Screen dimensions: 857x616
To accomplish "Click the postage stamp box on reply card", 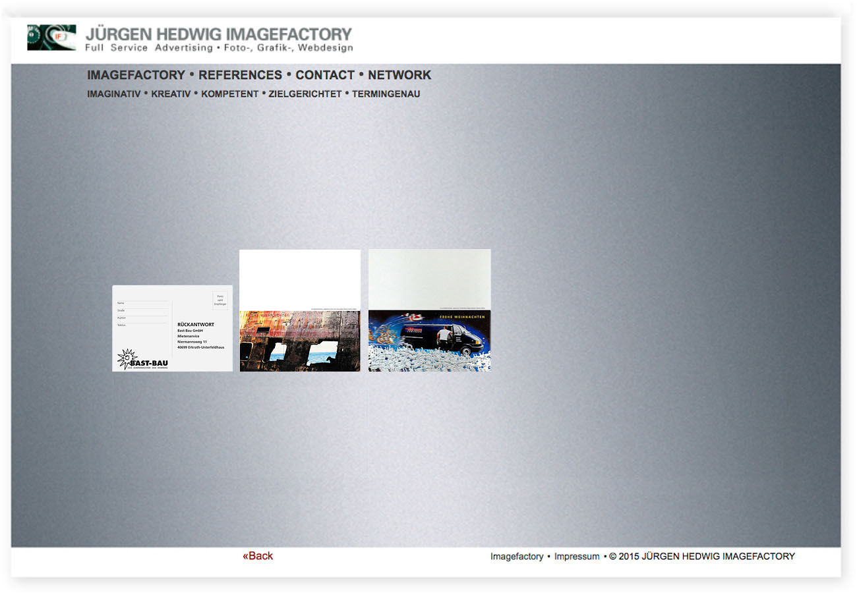I will coord(220,300).
